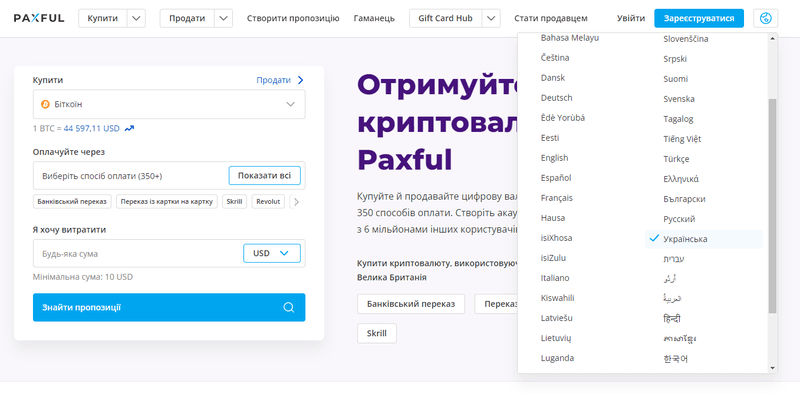Click the 44 597,11 USD rate link
Viewport: 800px width, 394px height.
tap(91, 129)
